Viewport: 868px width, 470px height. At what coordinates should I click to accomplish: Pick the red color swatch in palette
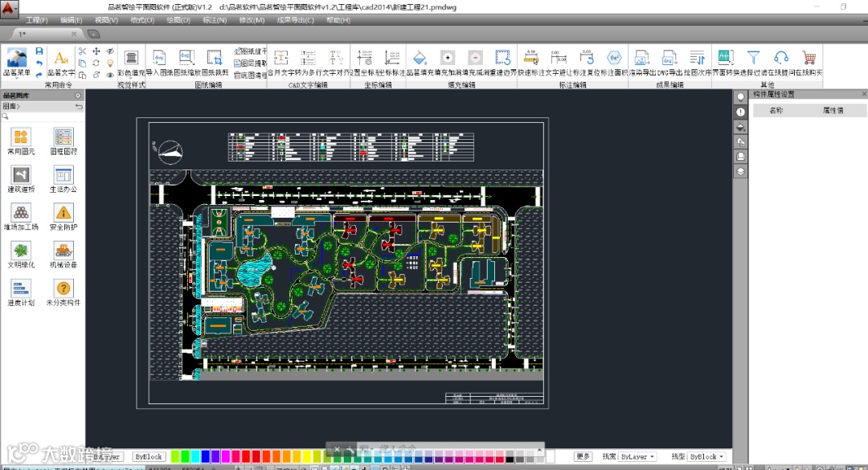pos(246,456)
